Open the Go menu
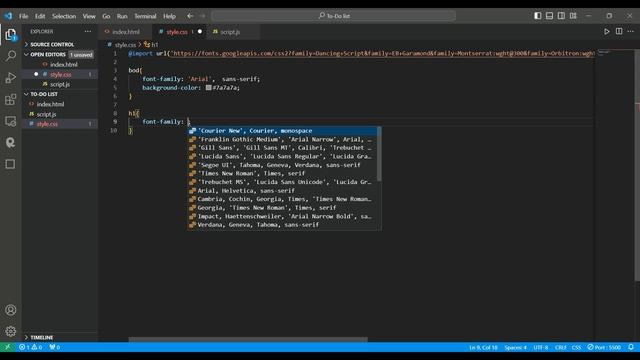 [x=106, y=16]
